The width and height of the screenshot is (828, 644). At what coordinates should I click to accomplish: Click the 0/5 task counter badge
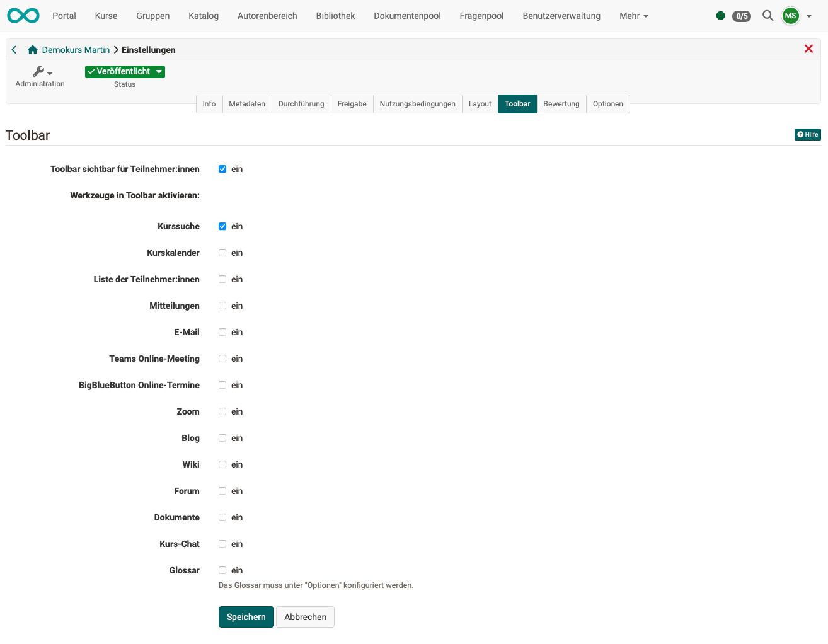point(741,16)
